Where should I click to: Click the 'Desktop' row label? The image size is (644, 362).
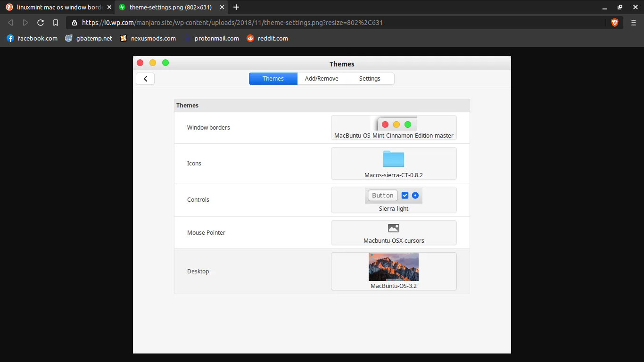(x=198, y=271)
